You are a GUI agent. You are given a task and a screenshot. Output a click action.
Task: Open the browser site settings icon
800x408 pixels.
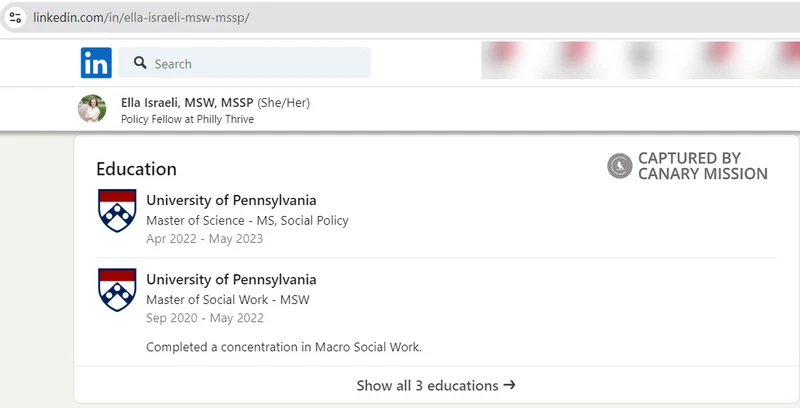(x=15, y=17)
